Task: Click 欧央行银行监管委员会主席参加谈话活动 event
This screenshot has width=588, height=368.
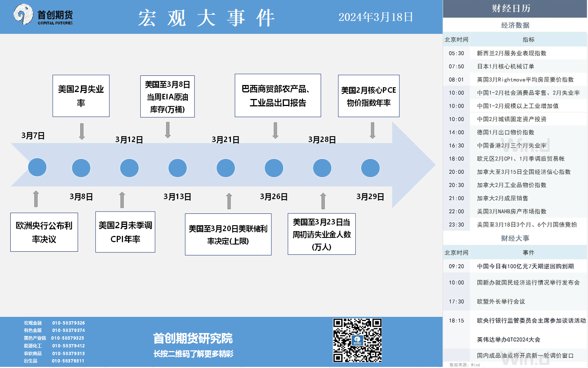Action: (515, 321)
